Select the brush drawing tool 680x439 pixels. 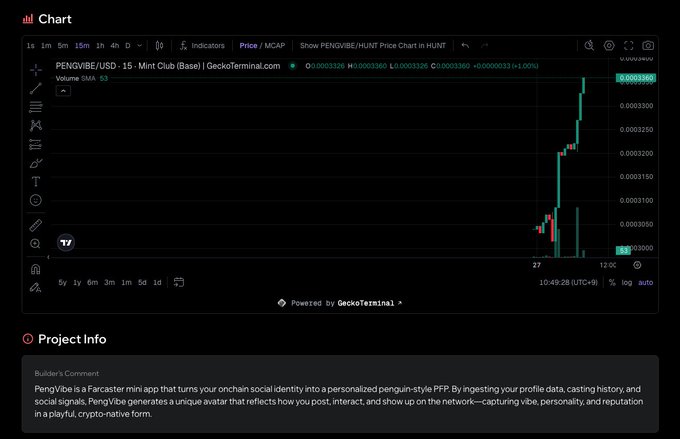(36, 163)
